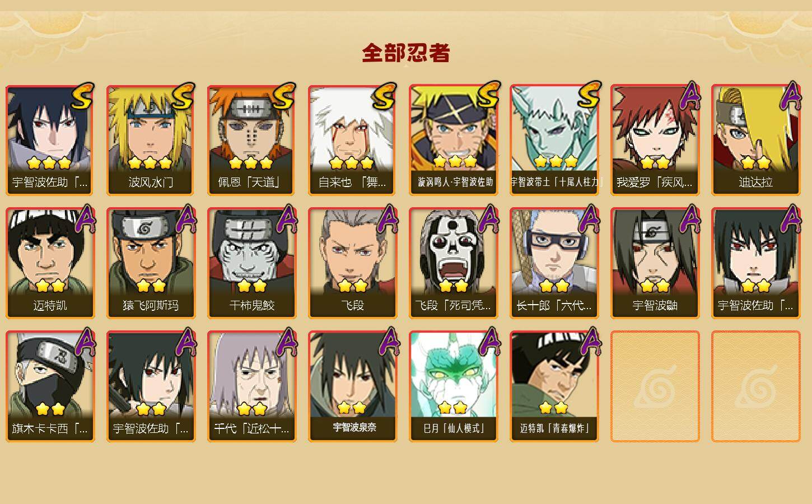Select the empty slot beside 迈特凯「青春爆炸」
Viewport: 812px width, 504px height.
coord(655,386)
